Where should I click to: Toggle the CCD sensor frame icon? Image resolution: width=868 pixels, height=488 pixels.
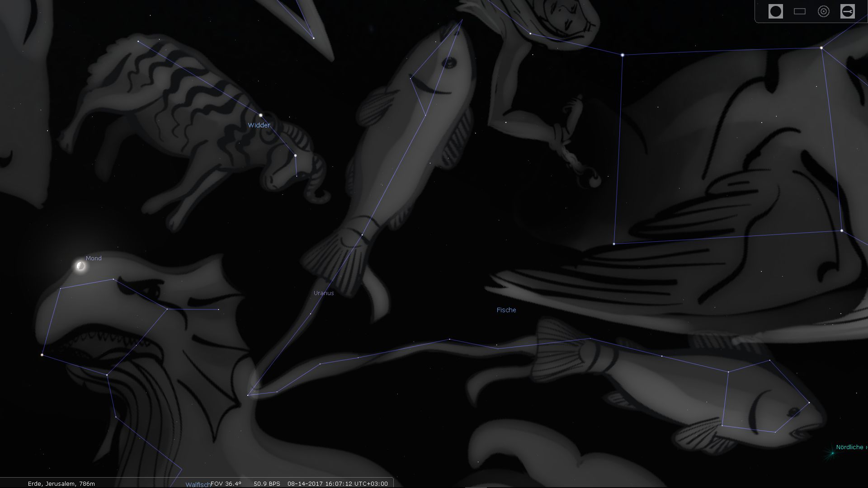tap(800, 11)
